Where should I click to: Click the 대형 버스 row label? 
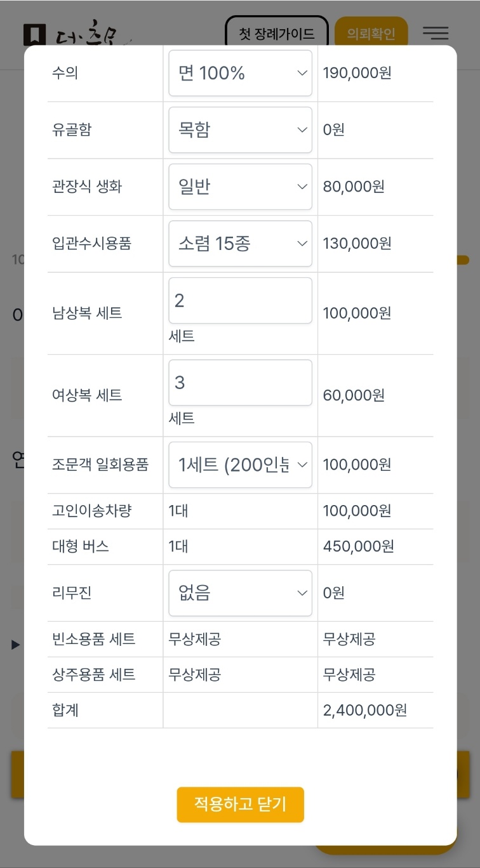coord(81,546)
